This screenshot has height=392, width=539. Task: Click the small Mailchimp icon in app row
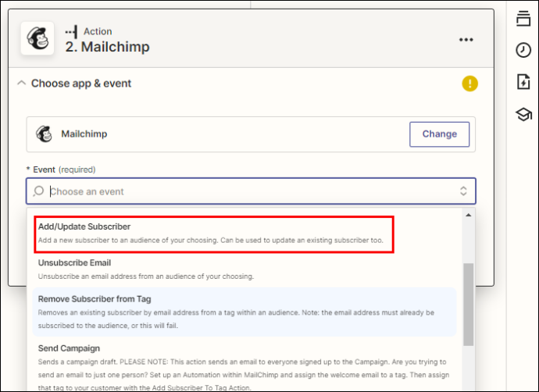tap(44, 134)
